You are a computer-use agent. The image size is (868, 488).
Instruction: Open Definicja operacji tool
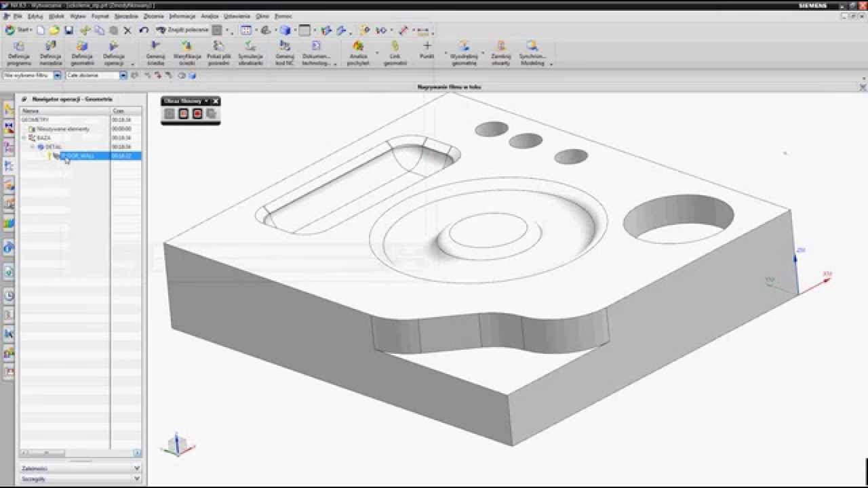click(113, 53)
